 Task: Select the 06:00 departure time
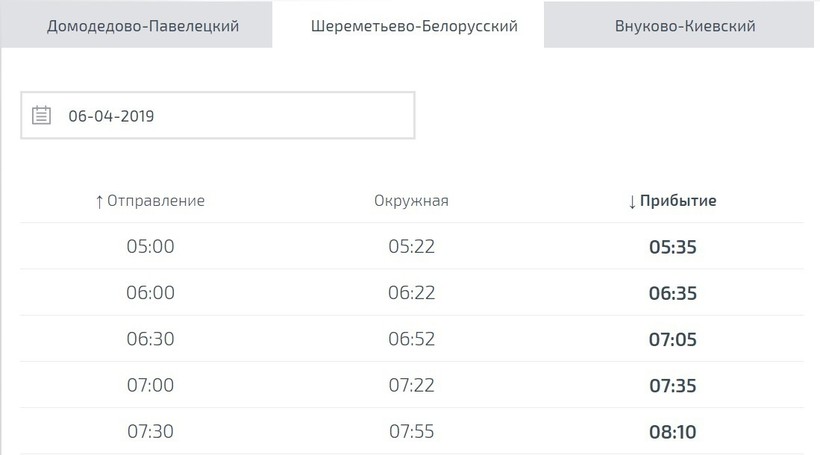click(150, 293)
